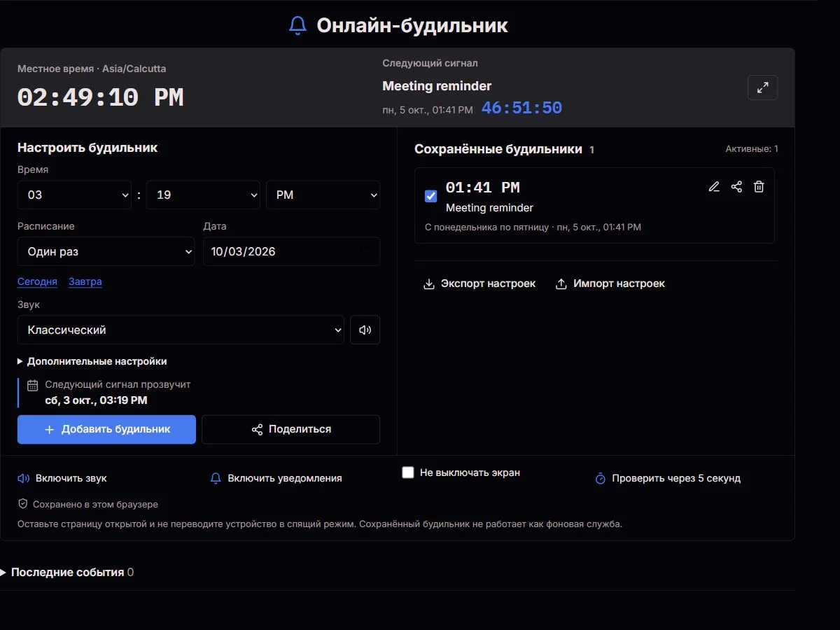840x630 pixels.
Task: Open the AM/PM dropdown
Action: (323, 195)
